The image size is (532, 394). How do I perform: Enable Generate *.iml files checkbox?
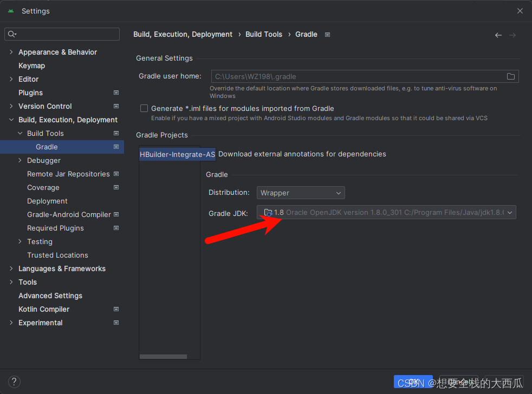(x=144, y=108)
